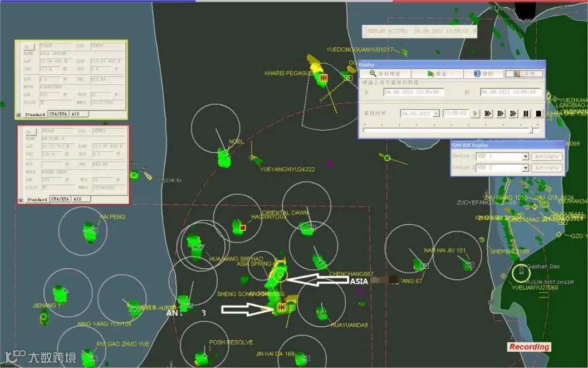Viewport: 588px width, 368px height.
Task: Select the ASIA SPRING yellow-circled target
Action: coord(280,275)
